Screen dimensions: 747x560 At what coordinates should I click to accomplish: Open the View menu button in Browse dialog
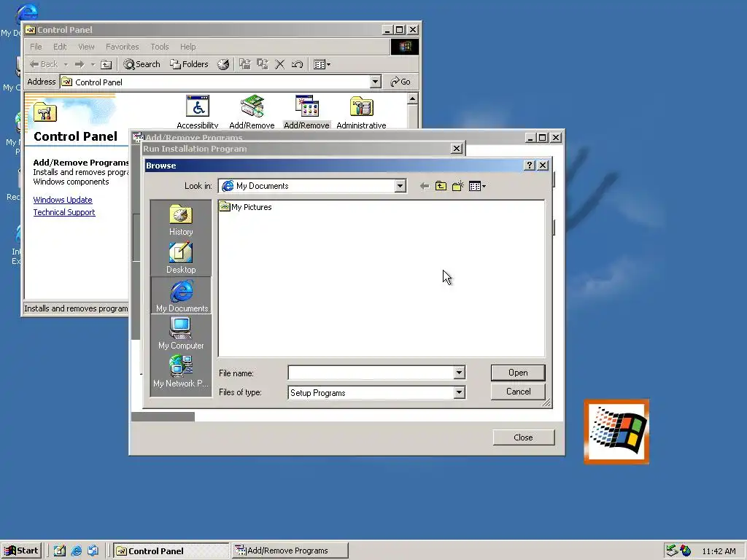477,186
